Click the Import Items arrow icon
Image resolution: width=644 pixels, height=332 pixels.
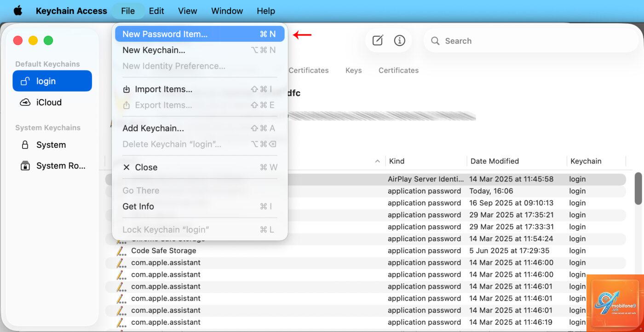[126, 89]
